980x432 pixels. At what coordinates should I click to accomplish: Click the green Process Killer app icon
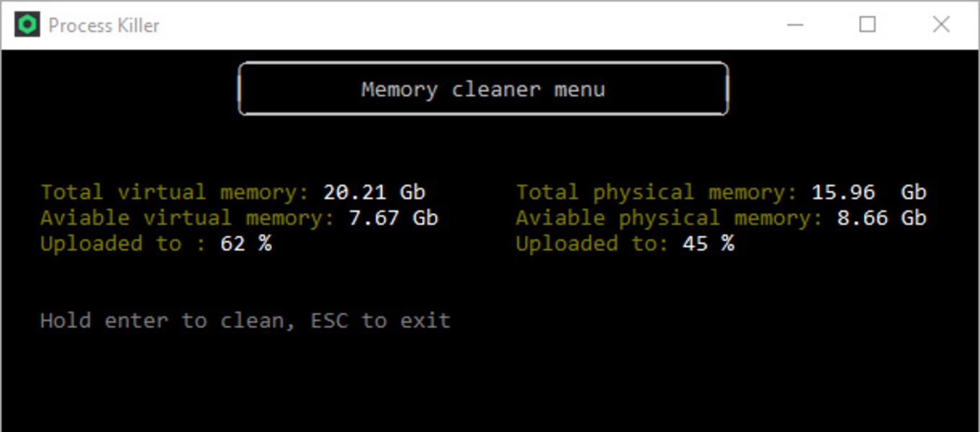[x=27, y=25]
